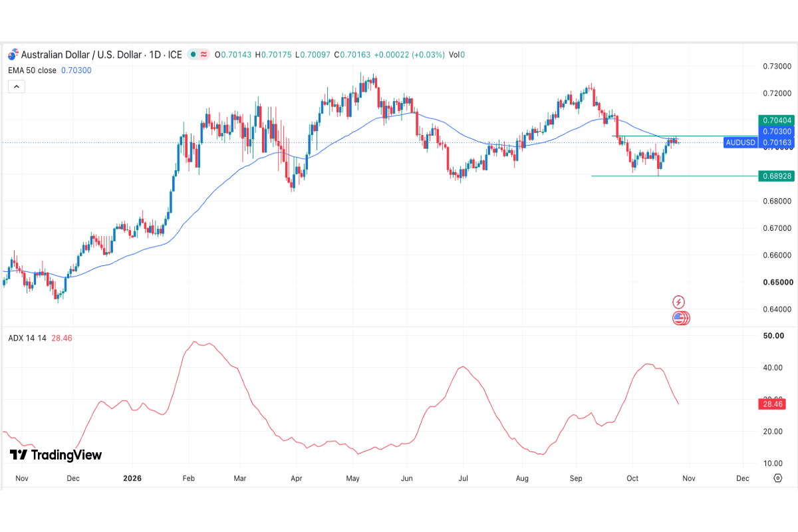Viewport: 798px width, 532px height.
Task: Click the Vol0 volume readout
Action: [457, 55]
